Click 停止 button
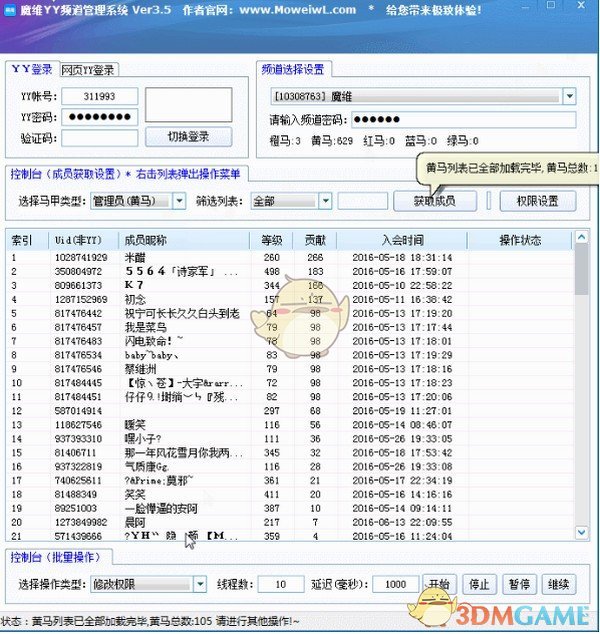Image resolution: width=600 pixels, height=634 pixels. click(479, 584)
